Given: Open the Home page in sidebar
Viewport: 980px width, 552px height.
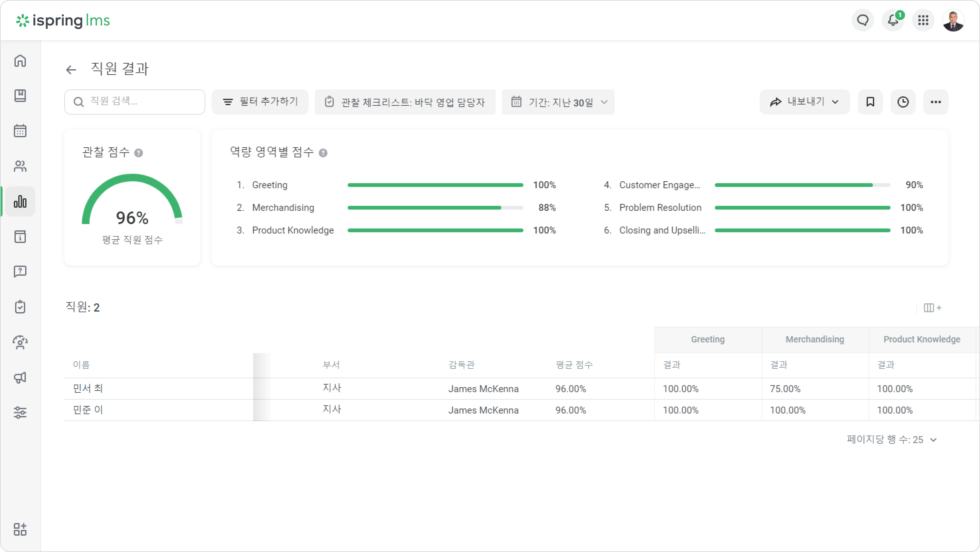Looking at the screenshot, I should (x=20, y=61).
